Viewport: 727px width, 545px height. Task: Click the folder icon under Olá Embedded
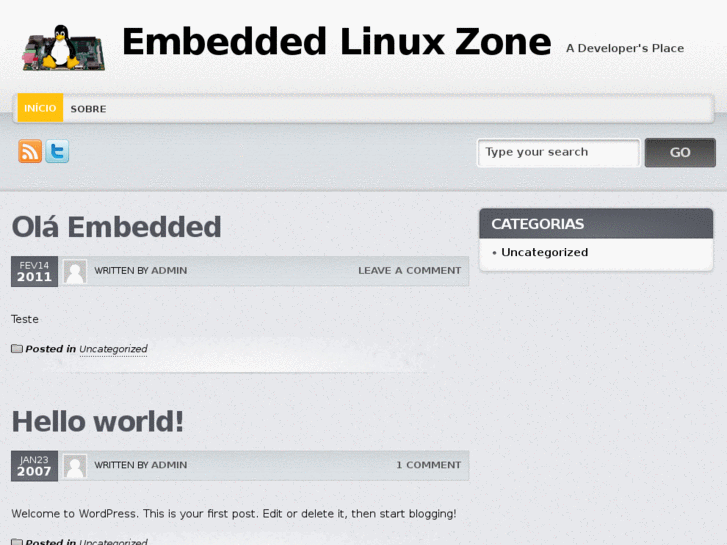point(17,349)
